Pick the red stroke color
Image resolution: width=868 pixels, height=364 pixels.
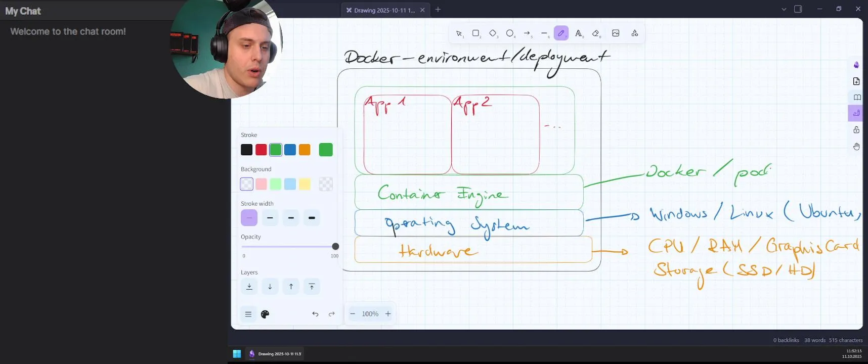click(261, 150)
